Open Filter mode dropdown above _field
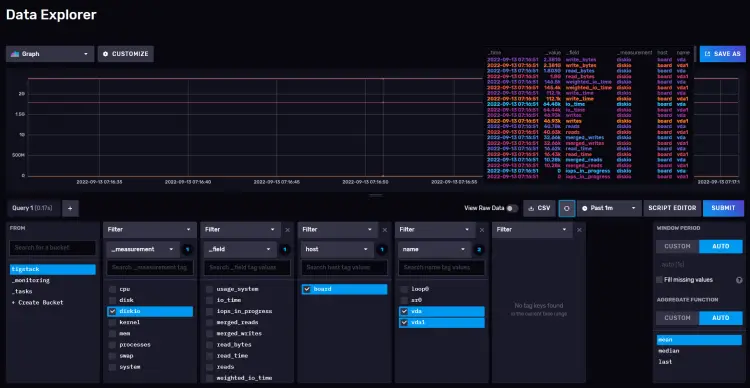 pyautogui.click(x=240, y=230)
